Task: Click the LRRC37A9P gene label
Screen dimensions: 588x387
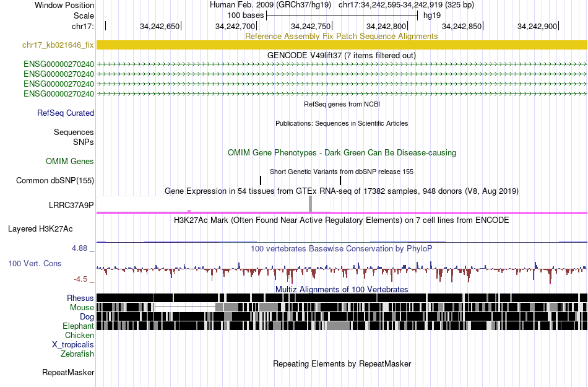Action: [x=71, y=205]
